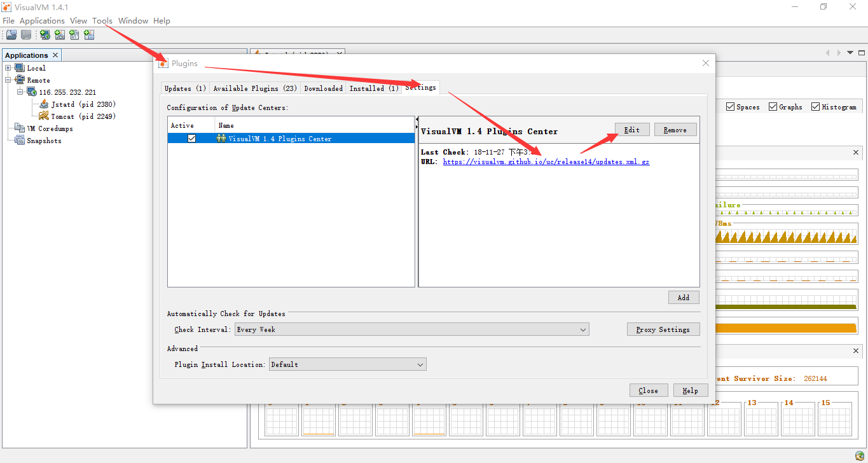Open the Tools menu

click(102, 20)
